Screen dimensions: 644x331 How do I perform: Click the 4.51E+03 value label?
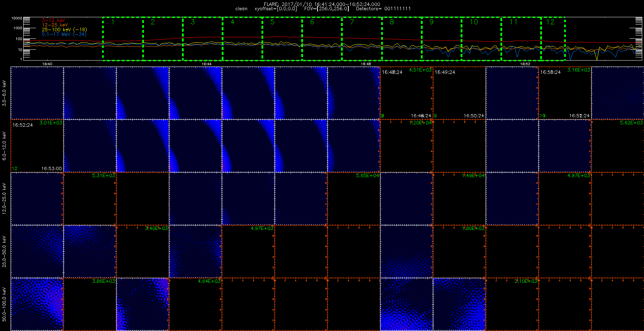coord(420,70)
